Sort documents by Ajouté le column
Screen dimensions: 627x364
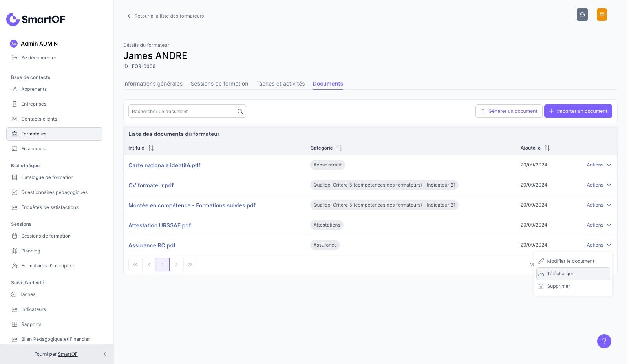[547, 148]
